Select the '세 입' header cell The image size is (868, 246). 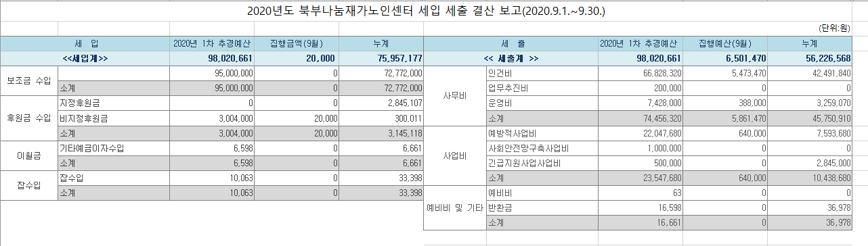(x=85, y=43)
